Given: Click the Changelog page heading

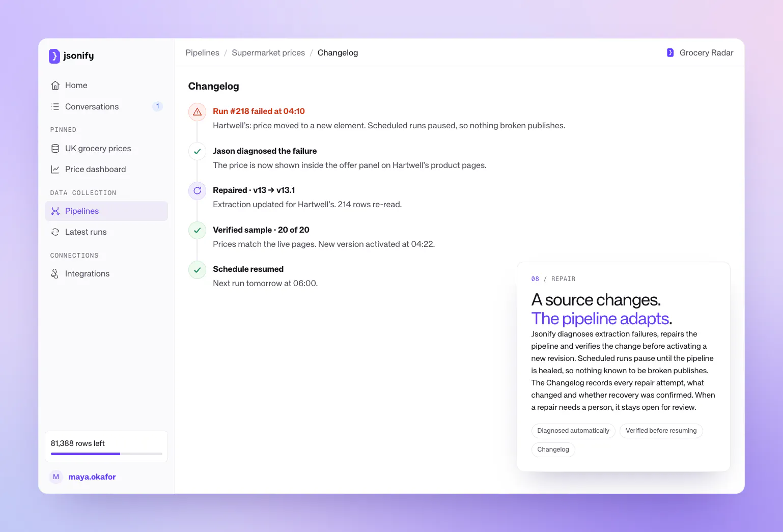Looking at the screenshot, I should coord(214,87).
